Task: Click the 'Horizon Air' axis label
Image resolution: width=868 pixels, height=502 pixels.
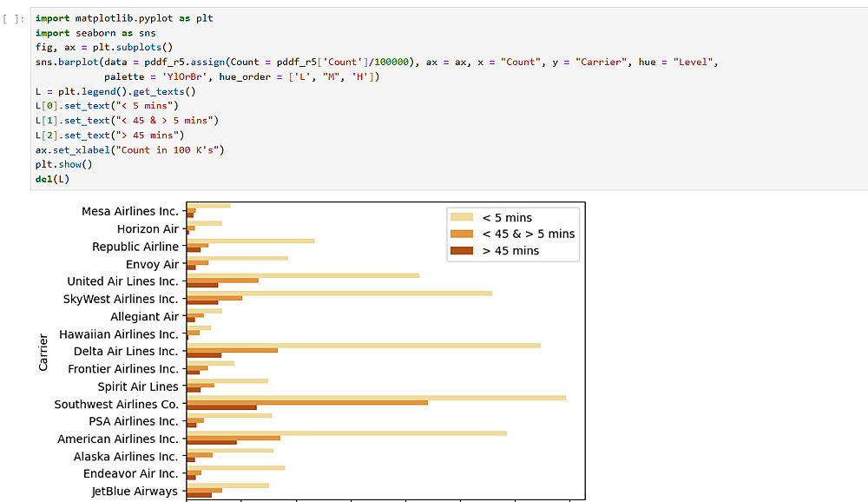Action: point(148,228)
